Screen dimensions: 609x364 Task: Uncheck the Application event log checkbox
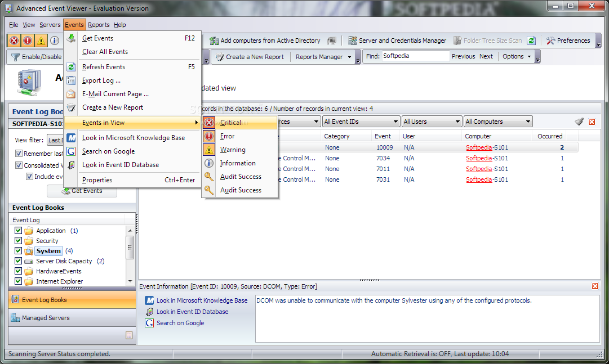(x=18, y=230)
